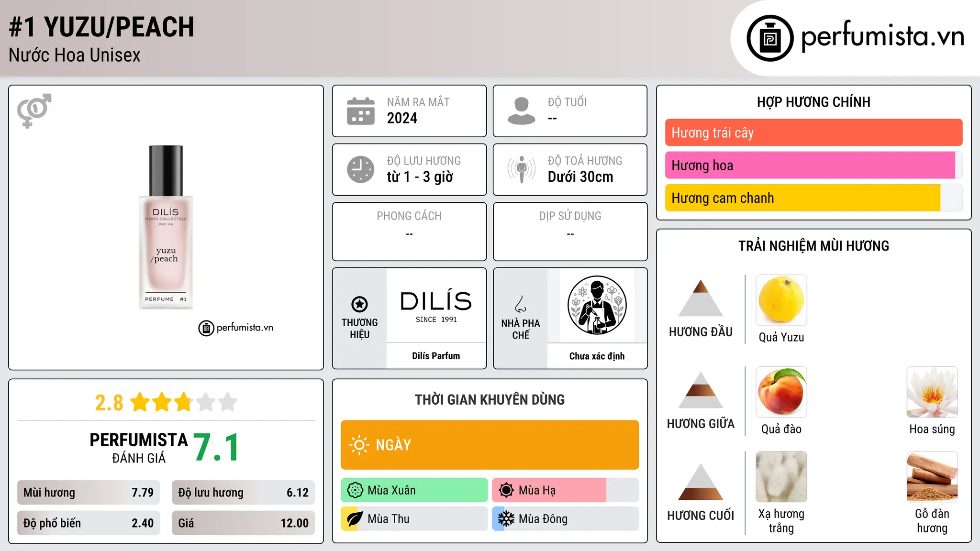This screenshot has width=980, height=551.
Task: Click the green Perfumista score 7.1
Action: 216,447
